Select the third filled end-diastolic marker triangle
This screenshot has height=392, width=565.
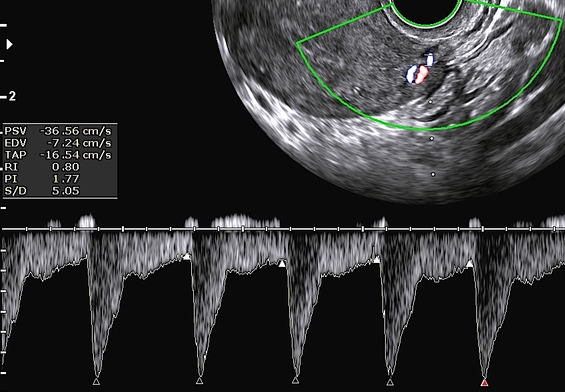pyautogui.click(x=376, y=259)
